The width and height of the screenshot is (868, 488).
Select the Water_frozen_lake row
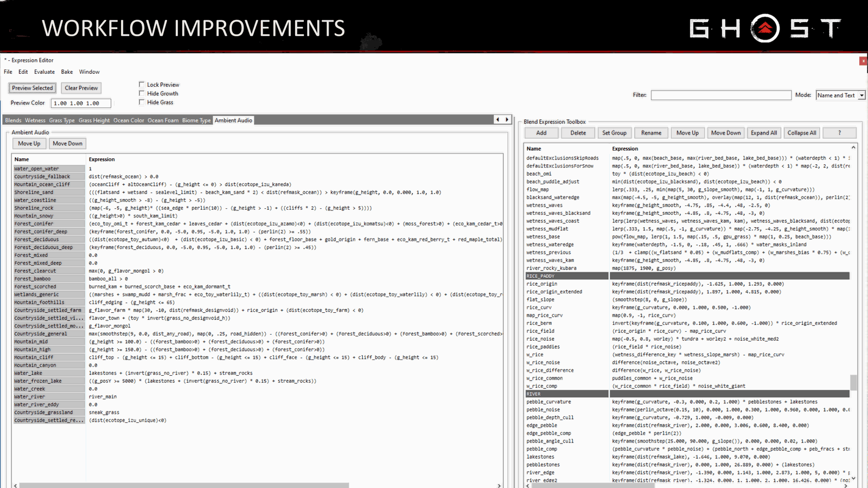point(258,381)
